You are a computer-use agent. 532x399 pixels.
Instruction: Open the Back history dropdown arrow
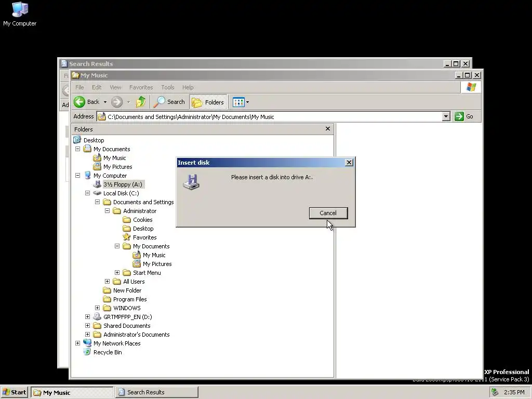click(x=105, y=102)
